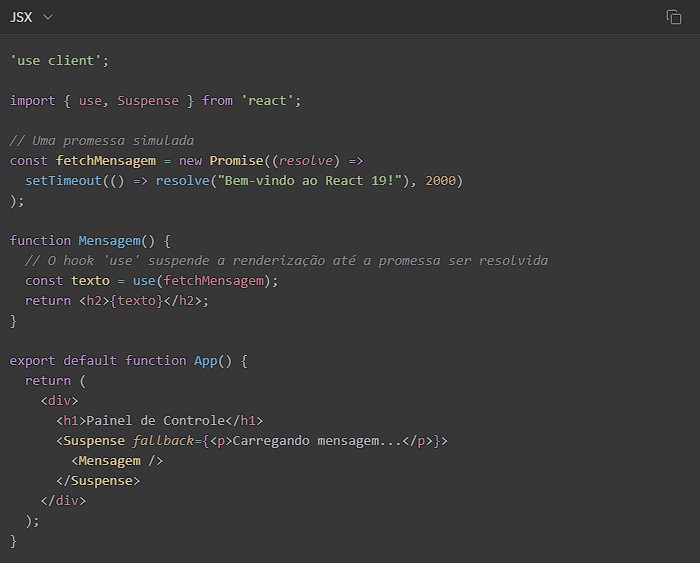The image size is (700, 563).
Task: Click the 'Carregando mensagem...' text
Action: (316, 440)
